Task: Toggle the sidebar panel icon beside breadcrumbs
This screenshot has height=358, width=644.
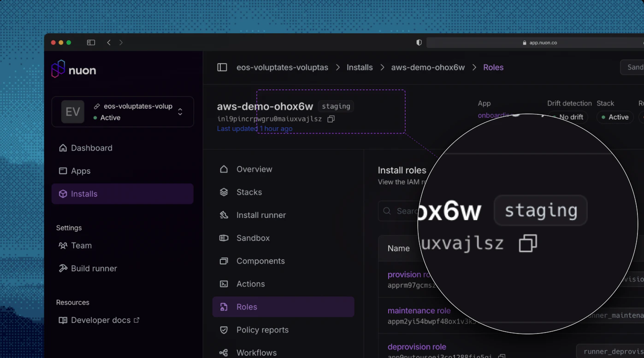Action: coord(222,67)
